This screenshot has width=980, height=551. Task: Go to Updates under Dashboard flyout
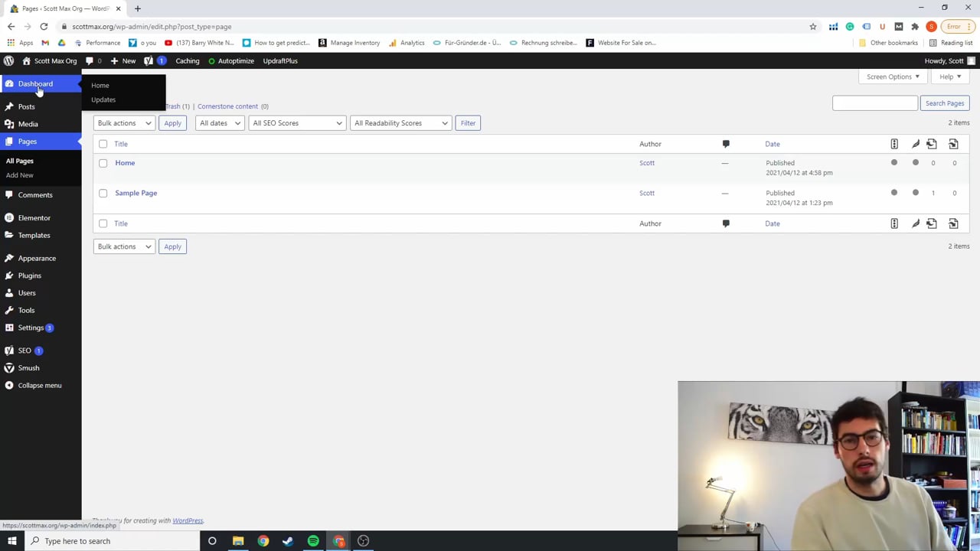103,99
